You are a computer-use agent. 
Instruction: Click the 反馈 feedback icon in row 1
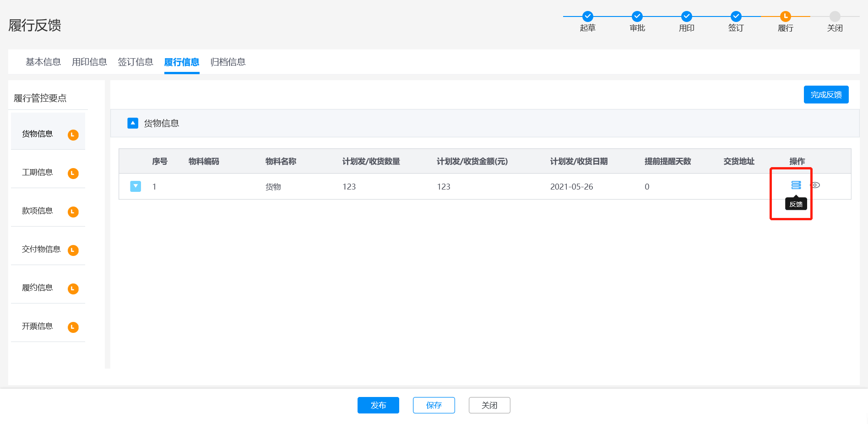point(796,185)
